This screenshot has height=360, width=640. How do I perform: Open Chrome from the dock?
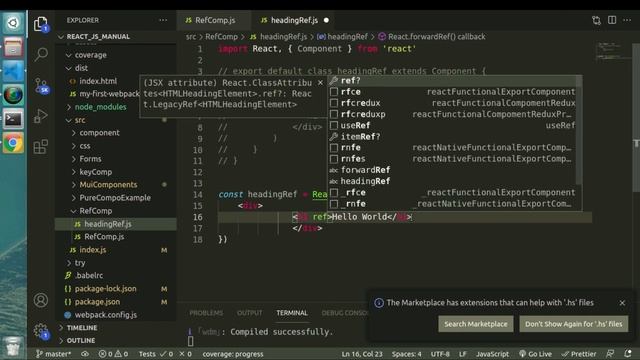click(13, 143)
